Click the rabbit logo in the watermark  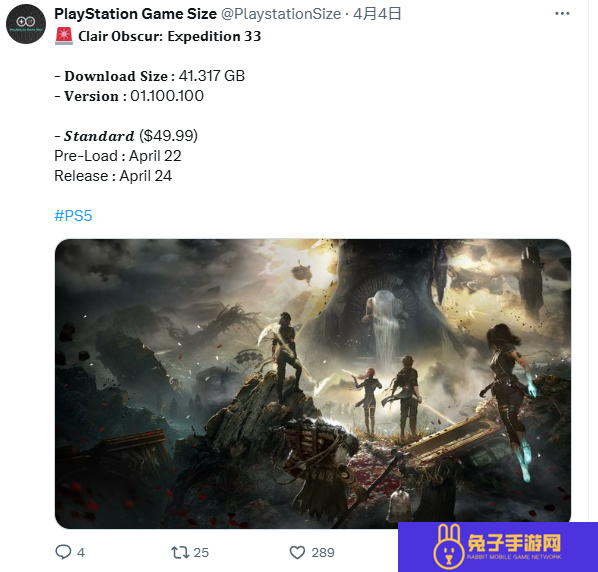tap(448, 546)
